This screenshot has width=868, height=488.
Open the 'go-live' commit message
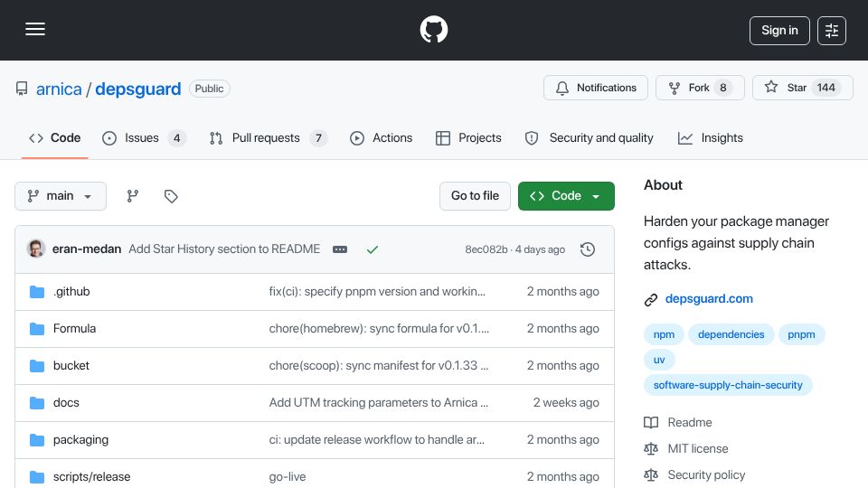pos(288,477)
